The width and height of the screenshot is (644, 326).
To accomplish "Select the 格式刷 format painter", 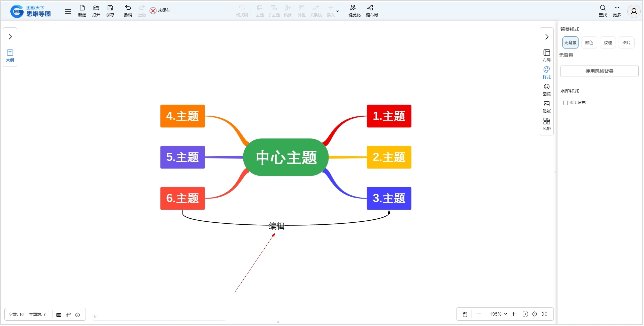I will point(242,11).
